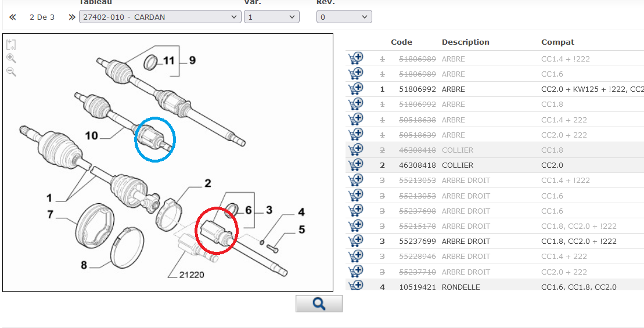Click part code 55237699

tap(418, 242)
